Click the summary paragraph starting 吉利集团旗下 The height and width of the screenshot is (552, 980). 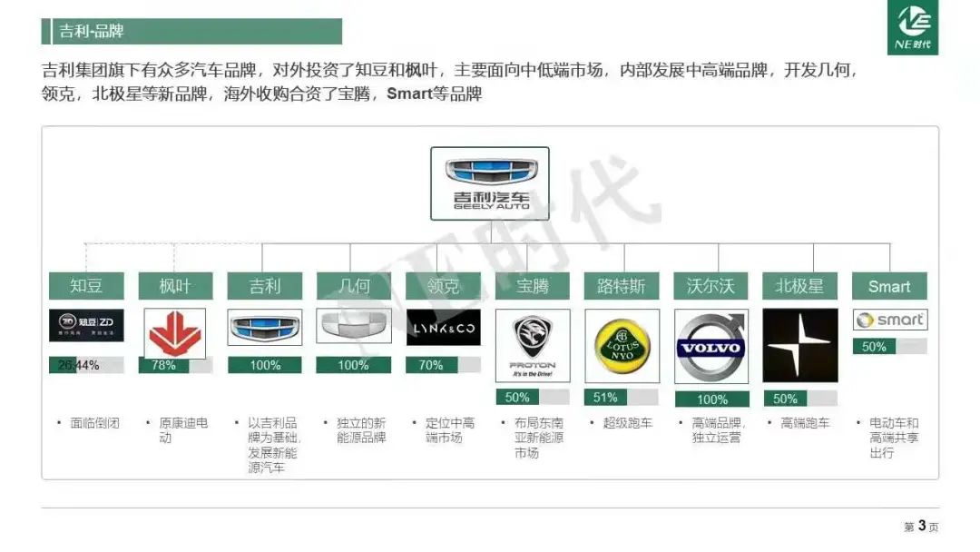coord(450,82)
